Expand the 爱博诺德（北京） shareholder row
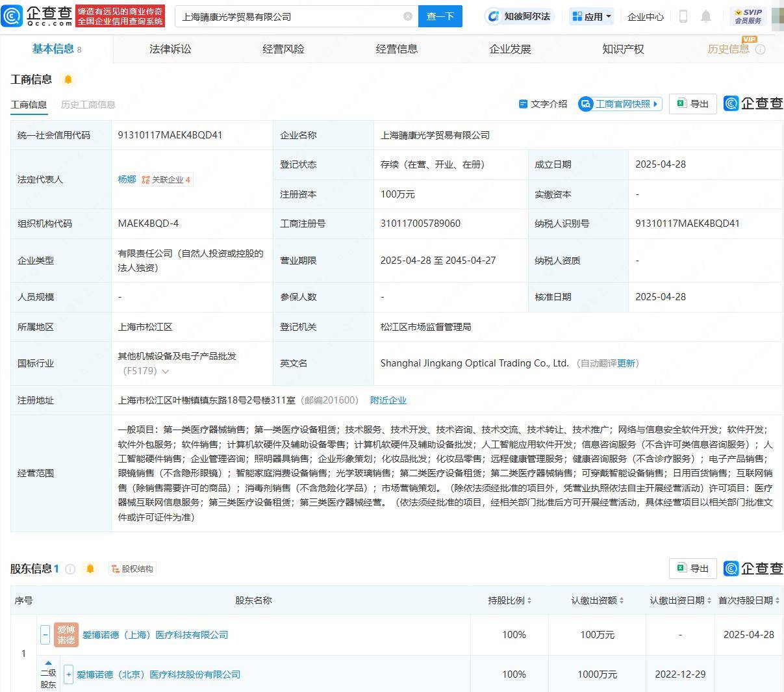Image resolution: width=784 pixels, height=692 pixels. (x=68, y=674)
